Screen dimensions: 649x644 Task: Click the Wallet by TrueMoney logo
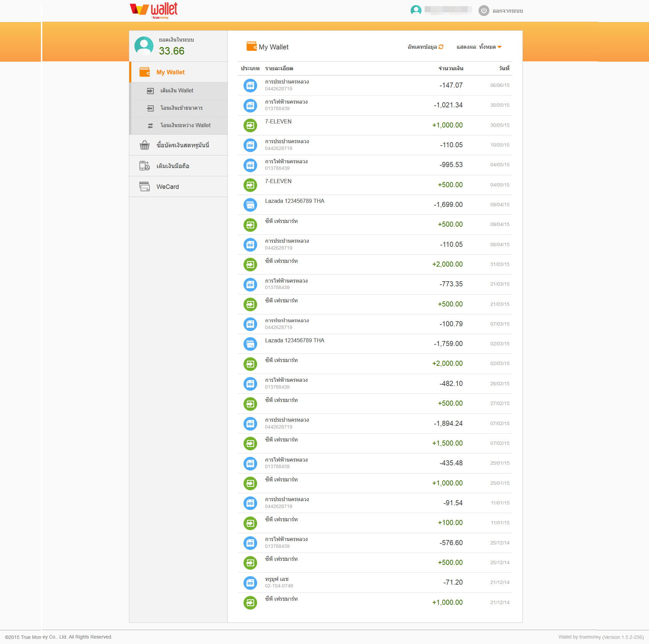click(x=154, y=11)
